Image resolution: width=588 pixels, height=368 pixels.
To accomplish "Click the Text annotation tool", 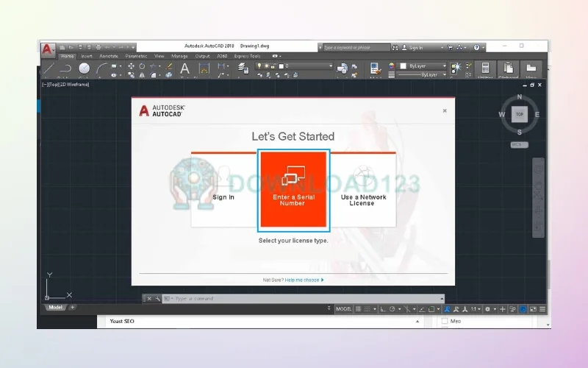I will tap(184, 68).
